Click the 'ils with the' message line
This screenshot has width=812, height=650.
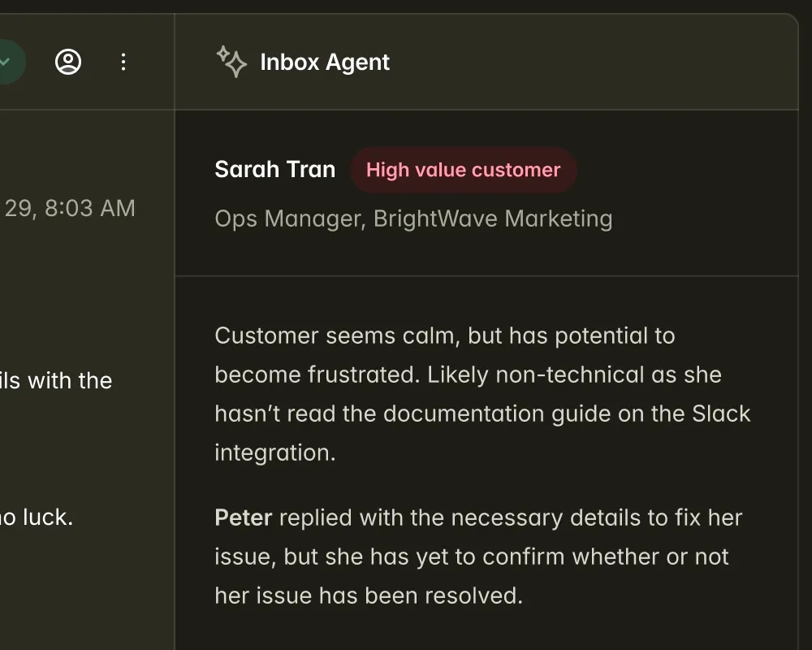[56, 380]
